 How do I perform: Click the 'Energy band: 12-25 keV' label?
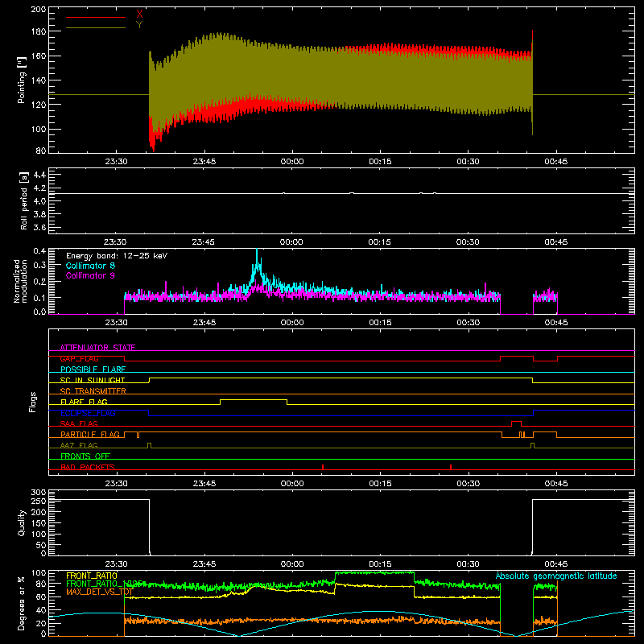(117, 256)
